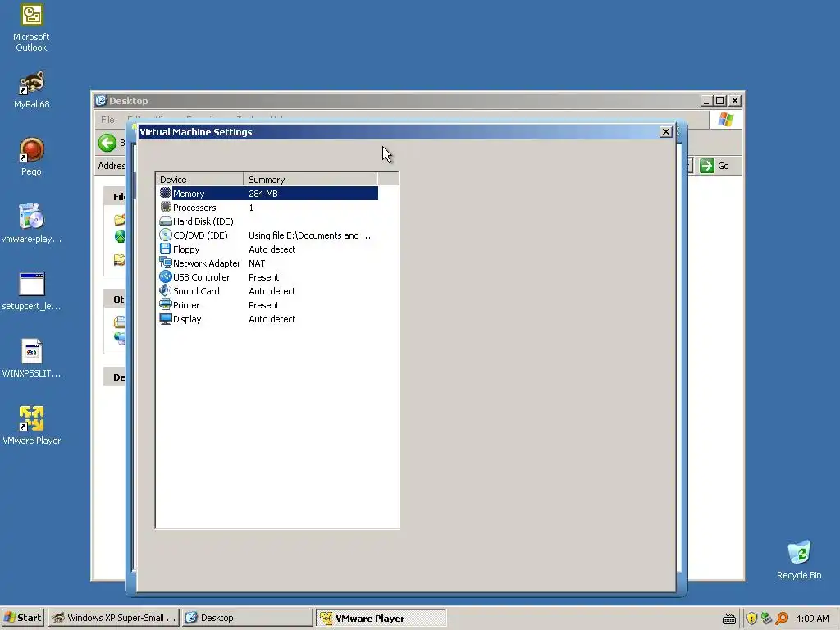This screenshot has width=840, height=630.
Task: Select 'Present' summary for Printer
Action: [x=263, y=305]
